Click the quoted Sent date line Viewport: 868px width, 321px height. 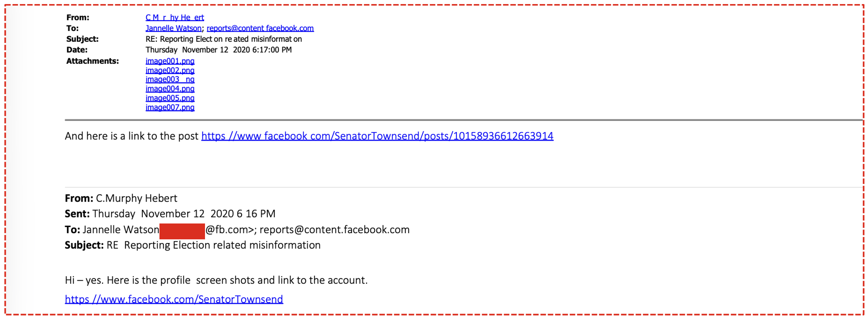[183, 214]
